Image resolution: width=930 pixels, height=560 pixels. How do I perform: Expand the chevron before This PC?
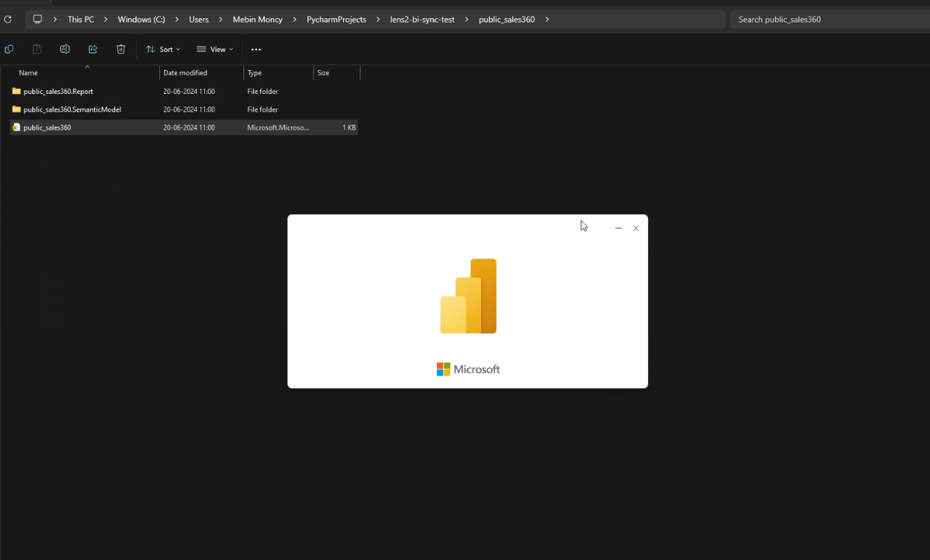click(55, 20)
